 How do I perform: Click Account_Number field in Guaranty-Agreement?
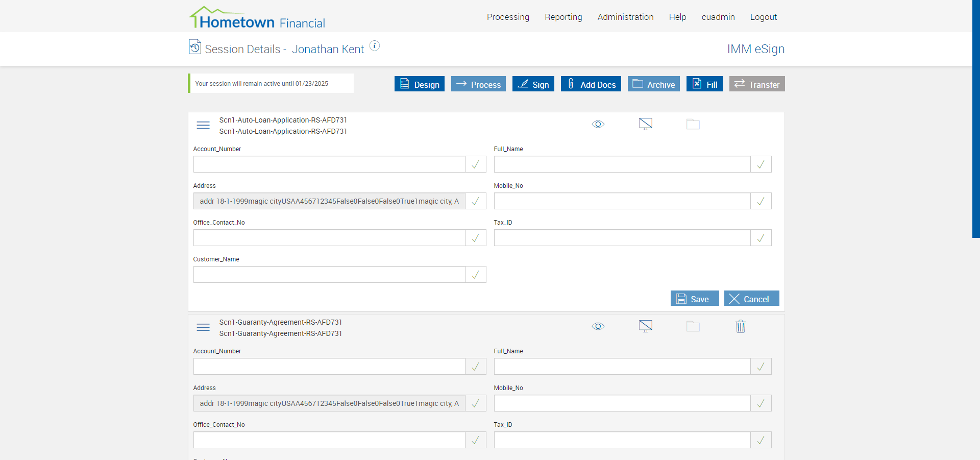(x=329, y=367)
